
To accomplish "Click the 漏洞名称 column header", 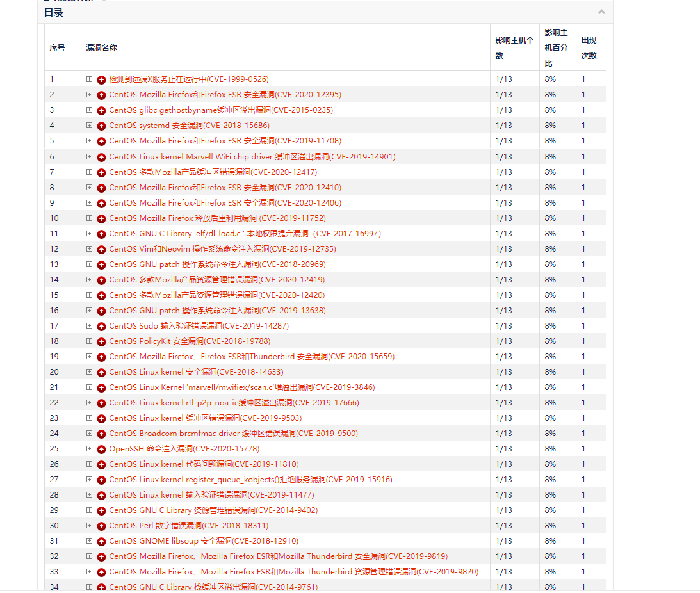I will pos(102,47).
